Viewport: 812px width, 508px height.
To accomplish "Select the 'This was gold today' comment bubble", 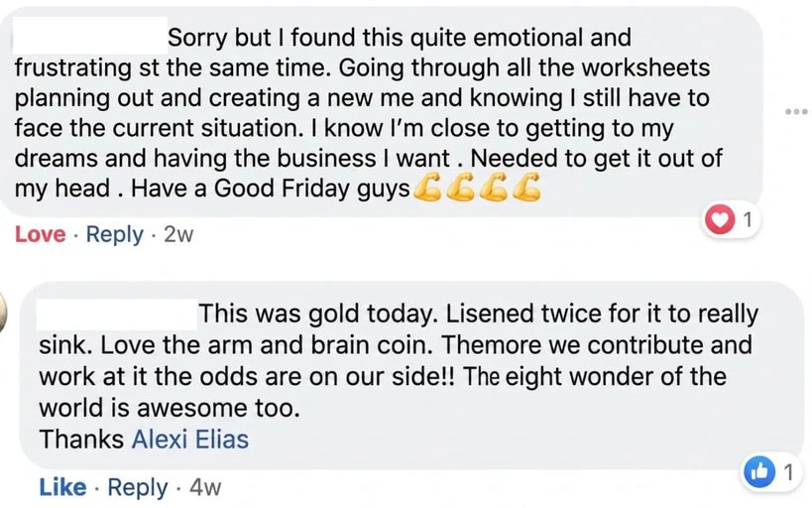I will pyautogui.click(x=411, y=376).
